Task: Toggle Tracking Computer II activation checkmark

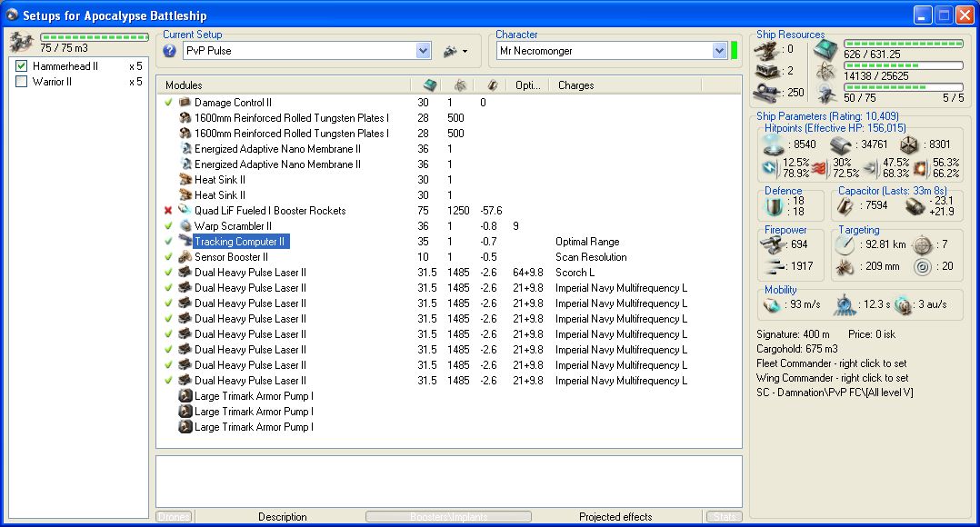Action: pyautogui.click(x=168, y=241)
